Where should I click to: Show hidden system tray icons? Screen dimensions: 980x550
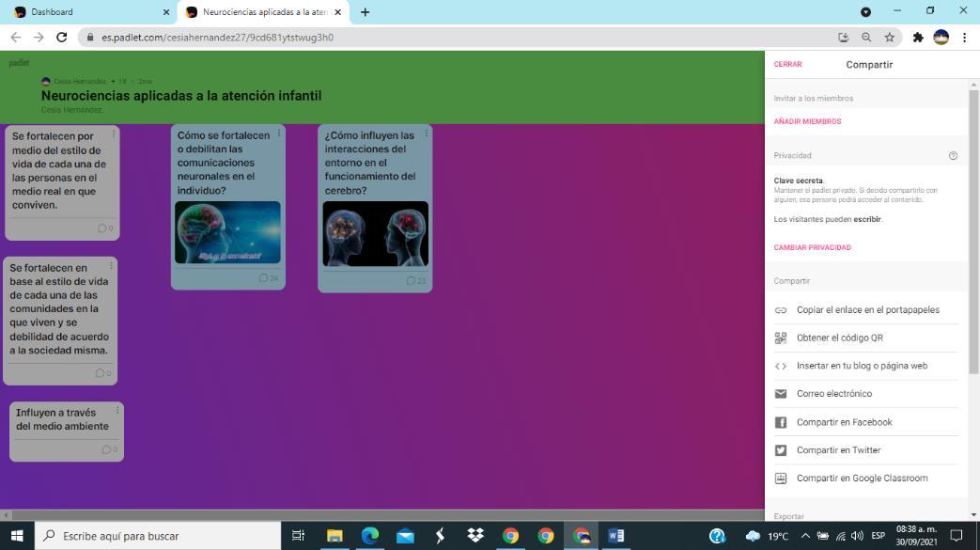(805, 536)
